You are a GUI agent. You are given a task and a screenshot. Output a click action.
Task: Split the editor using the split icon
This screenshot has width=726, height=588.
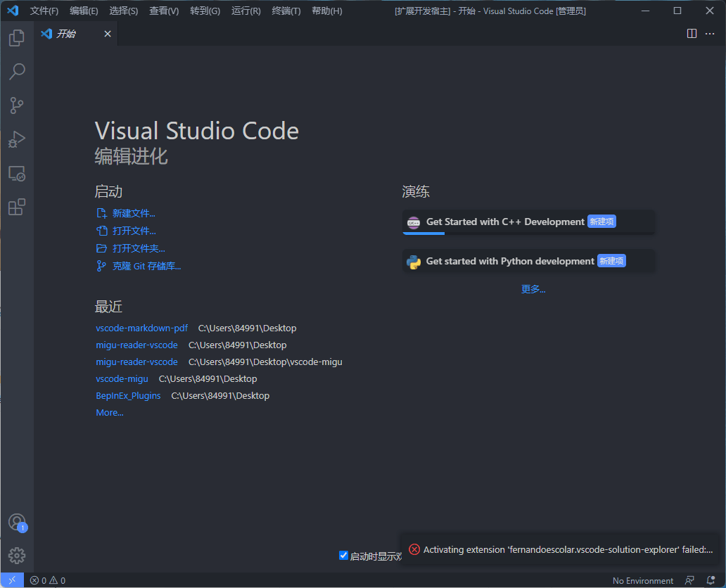pyautogui.click(x=692, y=33)
